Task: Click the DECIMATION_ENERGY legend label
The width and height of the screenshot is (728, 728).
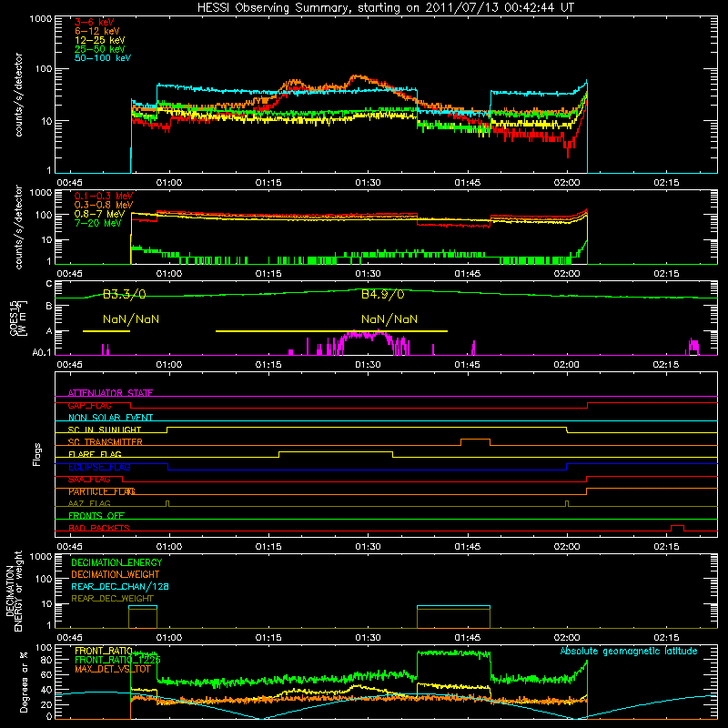Action: [x=116, y=562]
